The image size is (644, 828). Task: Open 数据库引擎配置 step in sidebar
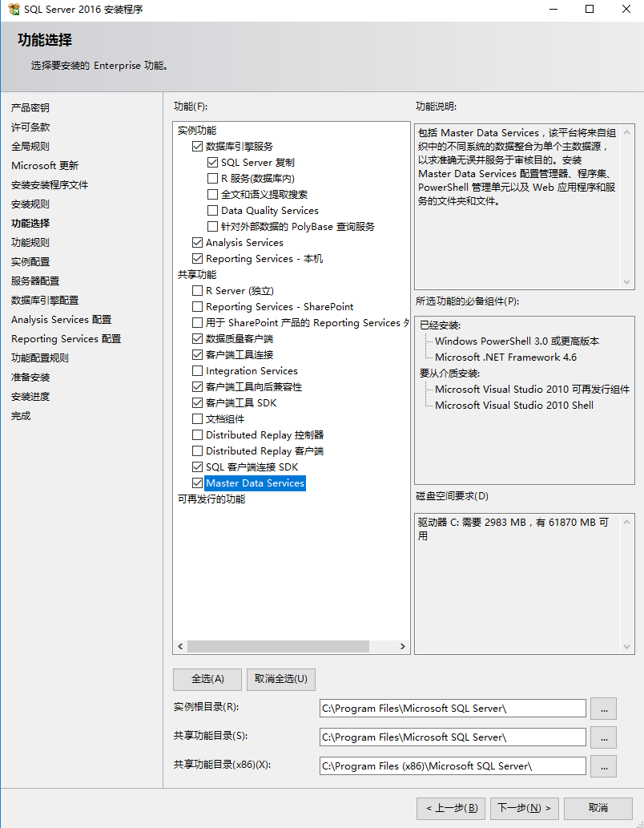pyautogui.click(x=45, y=301)
